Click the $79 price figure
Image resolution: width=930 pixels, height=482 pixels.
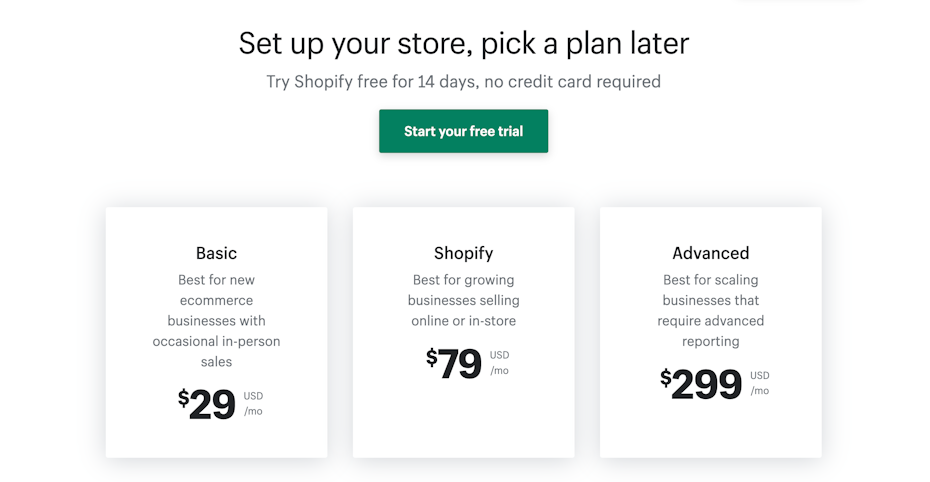point(454,363)
